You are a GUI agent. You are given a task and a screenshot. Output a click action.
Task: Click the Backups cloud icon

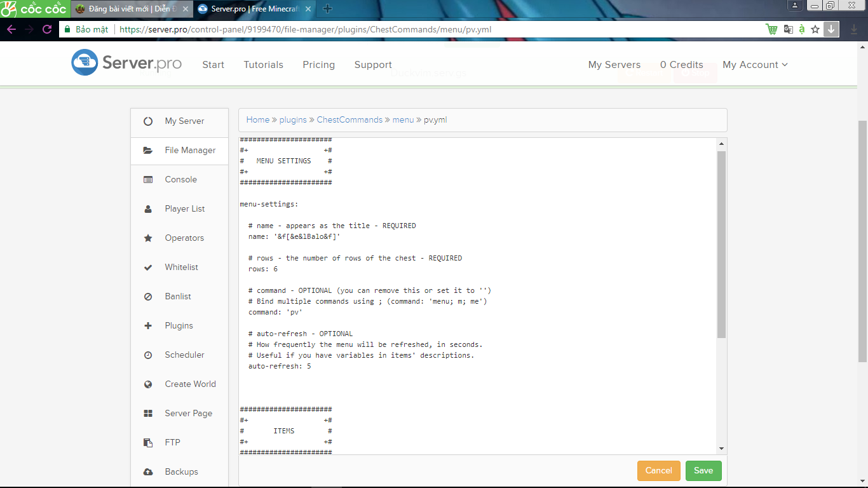148,472
